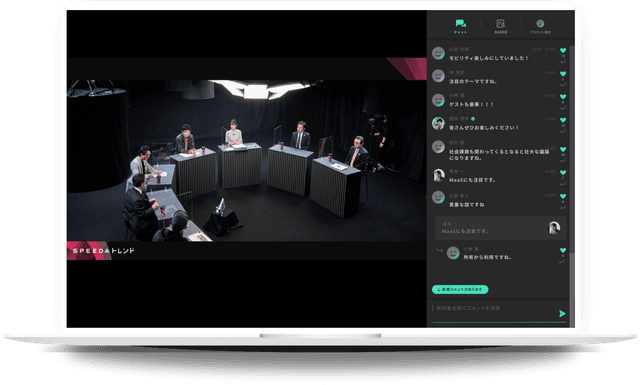Screen dimensions: 640x385
Task: Like the モビリティ楽しみにしていました comment
Action: pyautogui.click(x=563, y=51)
